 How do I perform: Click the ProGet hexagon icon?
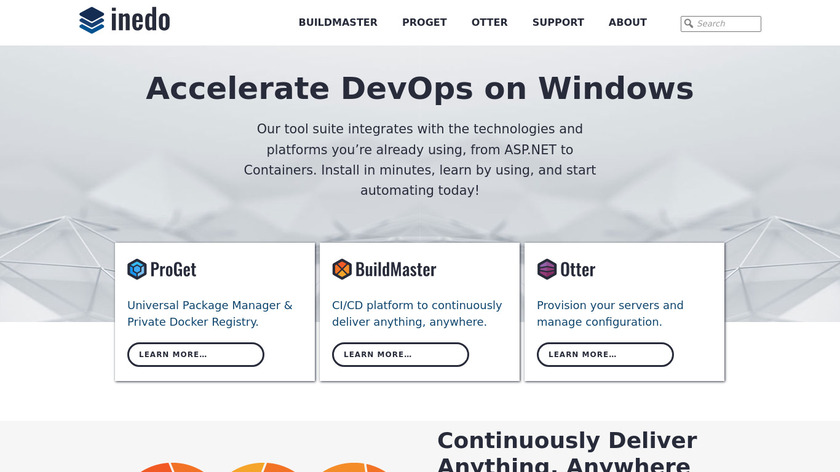tap(137, 269)
